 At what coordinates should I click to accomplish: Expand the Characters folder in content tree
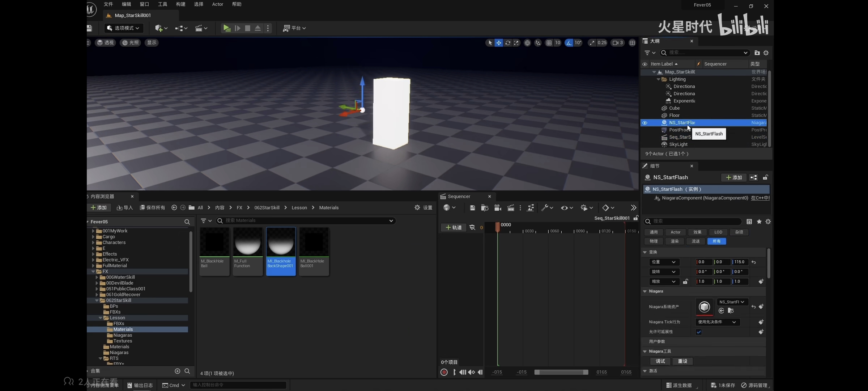point(93,243)
